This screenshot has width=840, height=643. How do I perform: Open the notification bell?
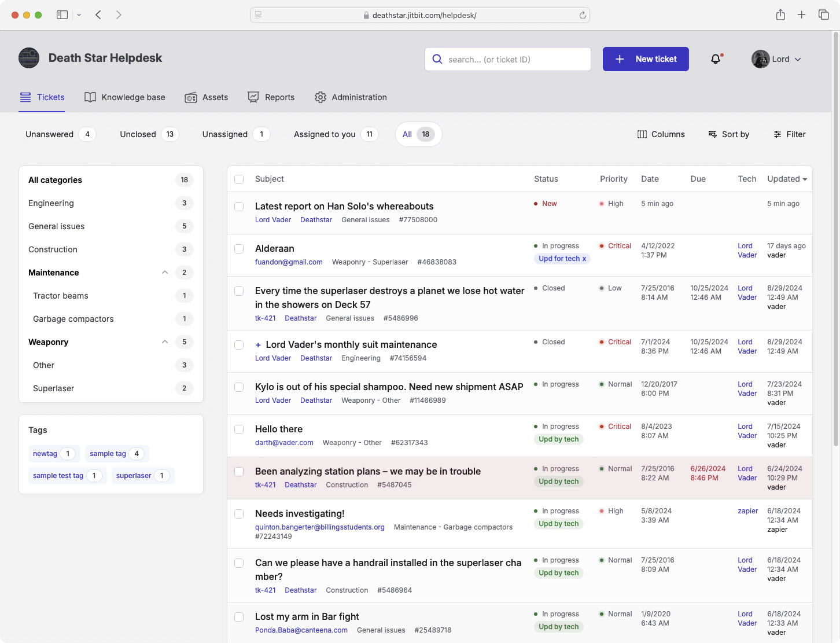click(x=715, y=58)
